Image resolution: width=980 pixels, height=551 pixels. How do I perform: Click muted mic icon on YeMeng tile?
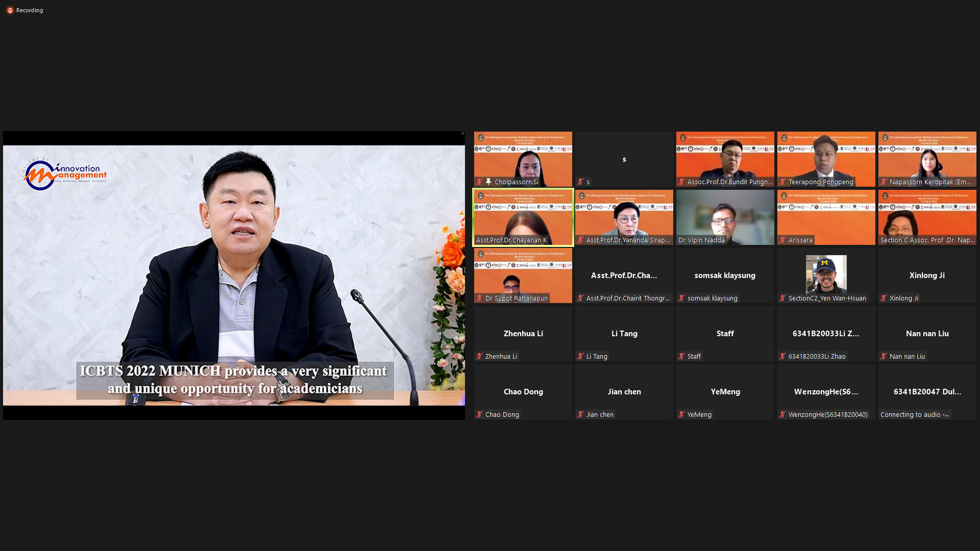coord(681,414)
